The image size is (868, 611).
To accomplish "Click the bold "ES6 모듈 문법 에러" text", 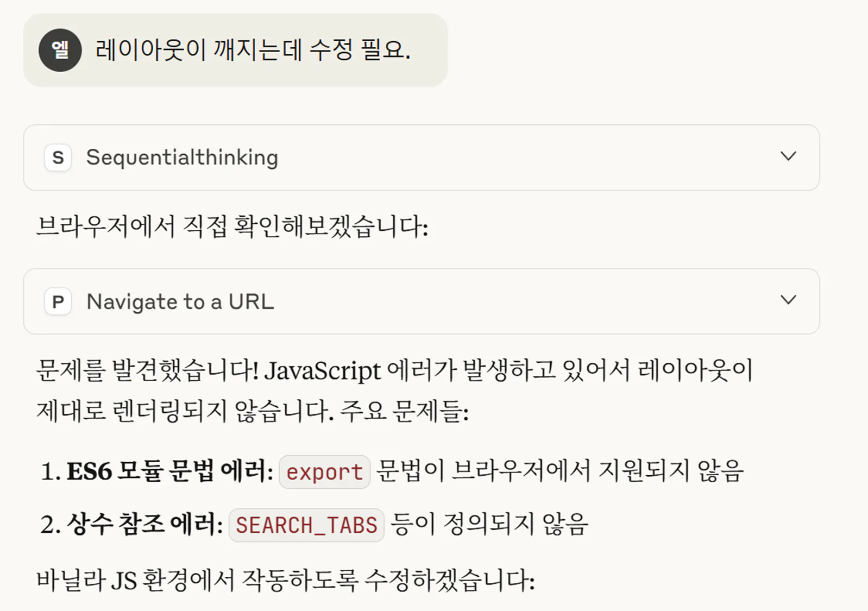I will coord(167,471).
